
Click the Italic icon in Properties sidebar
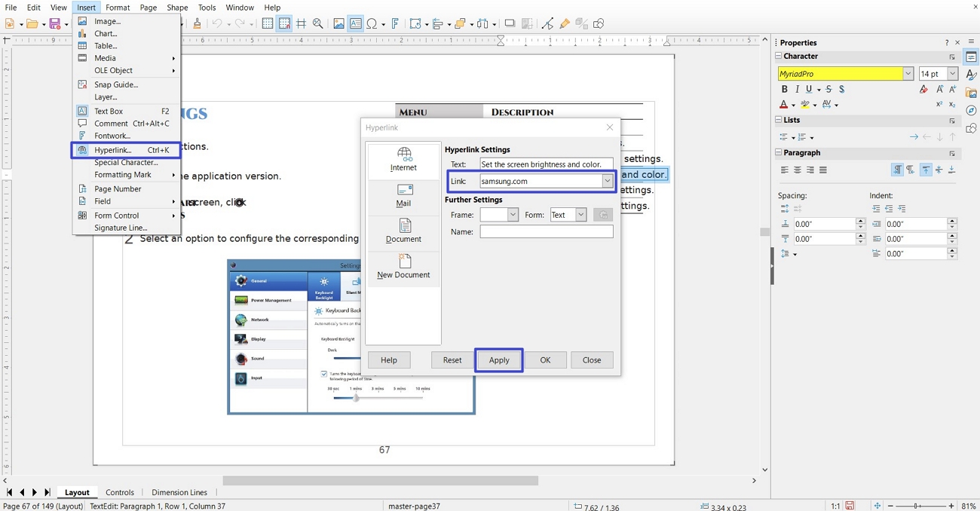[x=797, y=89]
